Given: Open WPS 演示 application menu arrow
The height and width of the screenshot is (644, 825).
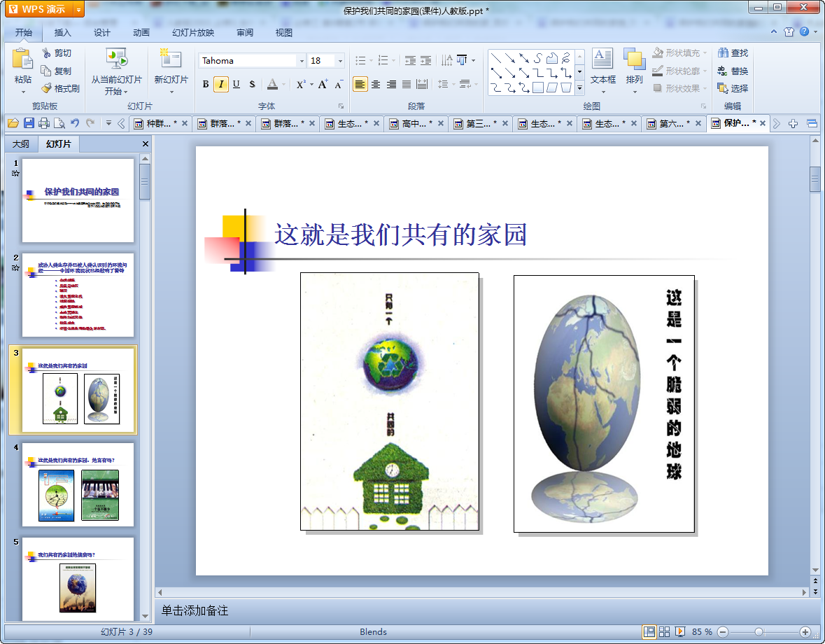Looking at the screenshot, I should (78, 10).
